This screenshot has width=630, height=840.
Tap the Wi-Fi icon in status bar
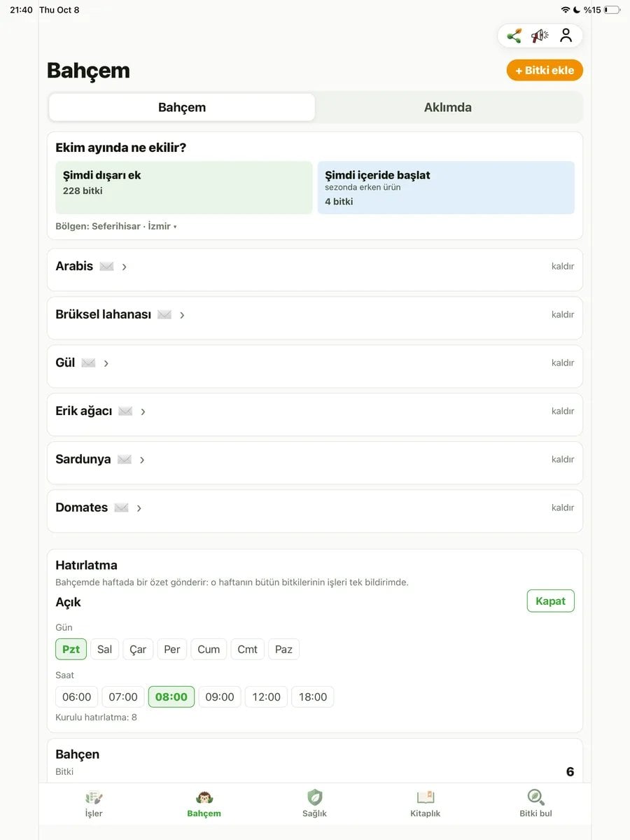click(x=566, y=10)
